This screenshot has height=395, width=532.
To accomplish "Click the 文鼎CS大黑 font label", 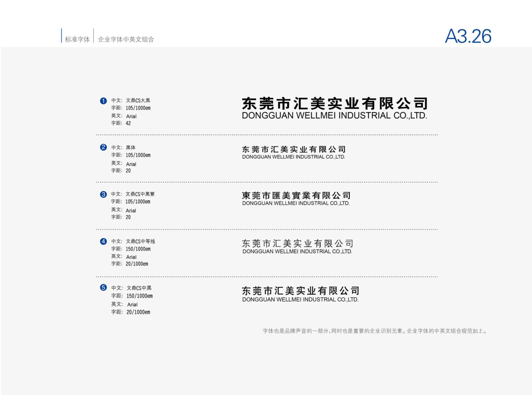I will coord(138,101).
